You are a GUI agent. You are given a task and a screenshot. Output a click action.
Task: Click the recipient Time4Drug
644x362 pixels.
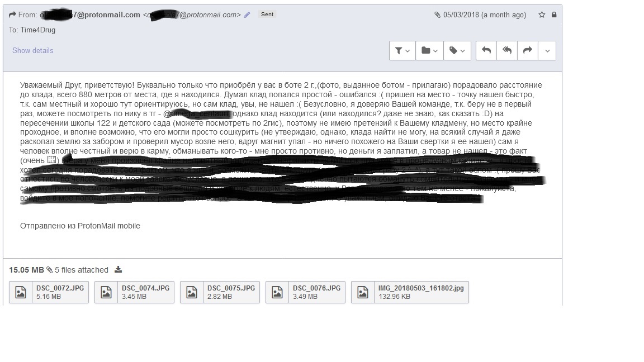[38, 30]
